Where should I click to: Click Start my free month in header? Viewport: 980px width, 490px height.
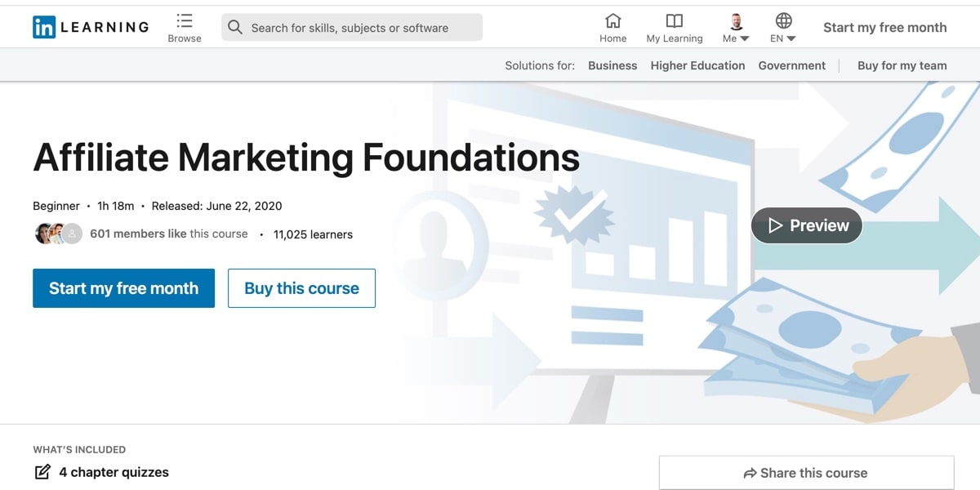884,27
